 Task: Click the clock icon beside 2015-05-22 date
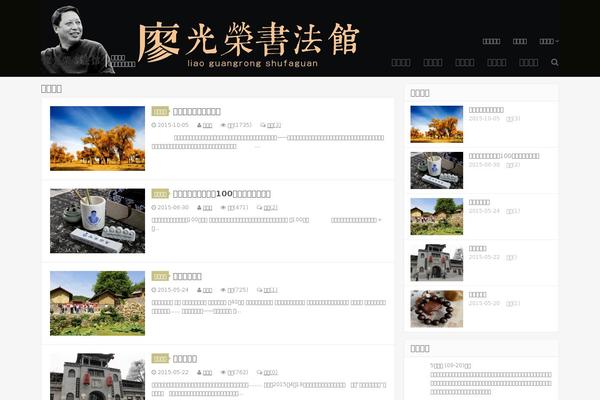154,372
